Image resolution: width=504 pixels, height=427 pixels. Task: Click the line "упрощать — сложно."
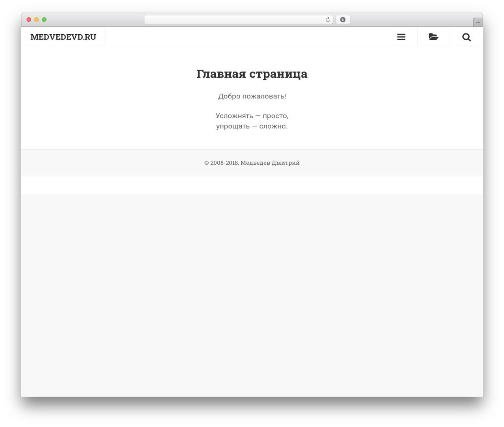(252, 126)
